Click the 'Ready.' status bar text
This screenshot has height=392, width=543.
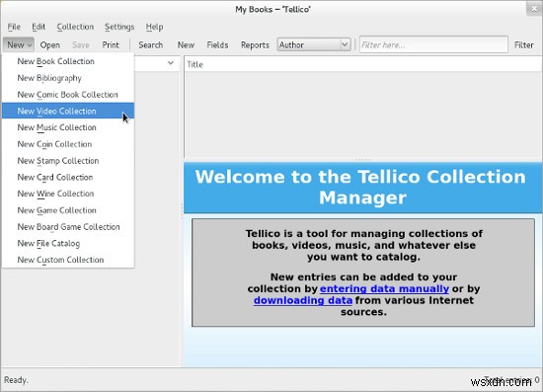tap(16, 380)
